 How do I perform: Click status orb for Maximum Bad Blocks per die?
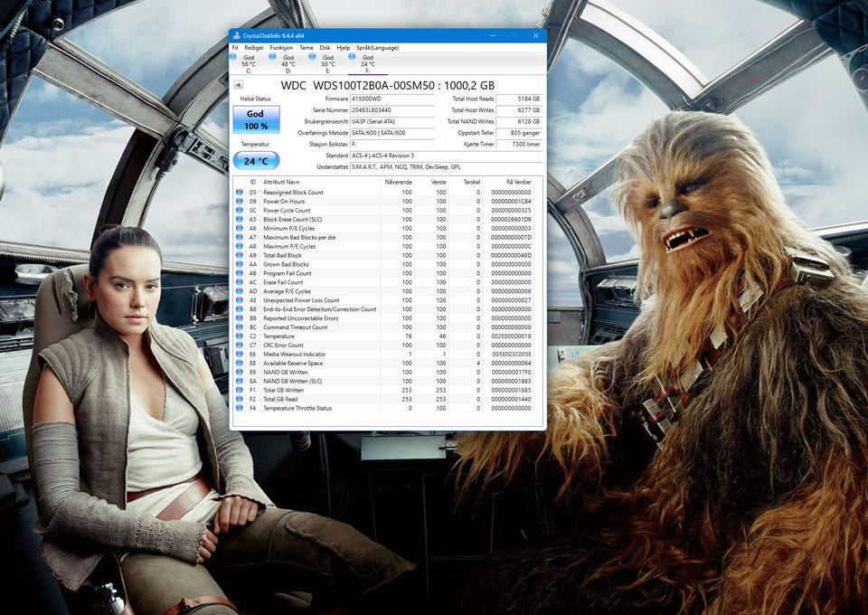239,237
